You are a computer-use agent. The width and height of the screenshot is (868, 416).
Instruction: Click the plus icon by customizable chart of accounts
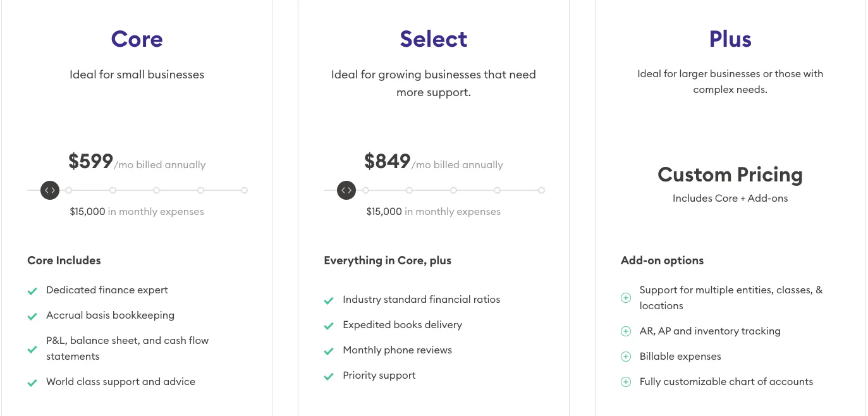626,382
